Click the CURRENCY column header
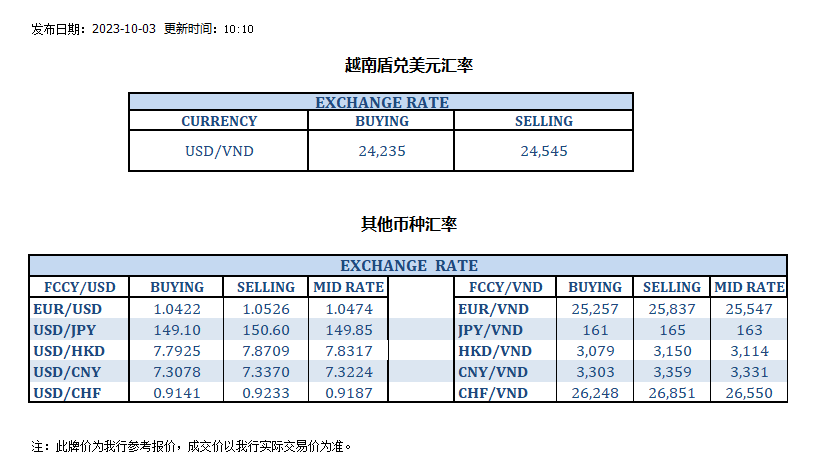This screenshot has height=476, width=828. click(x=219, y=121)
